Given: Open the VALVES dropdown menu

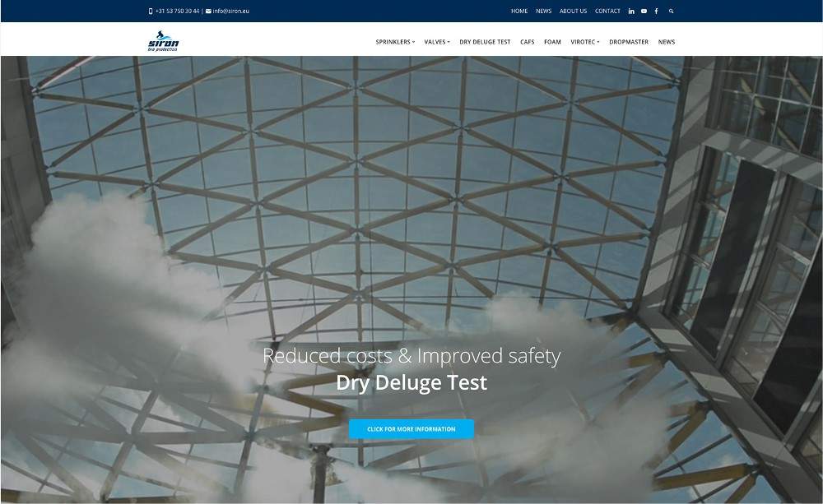Looking at the screenshot, I should [x=435, y=41].
